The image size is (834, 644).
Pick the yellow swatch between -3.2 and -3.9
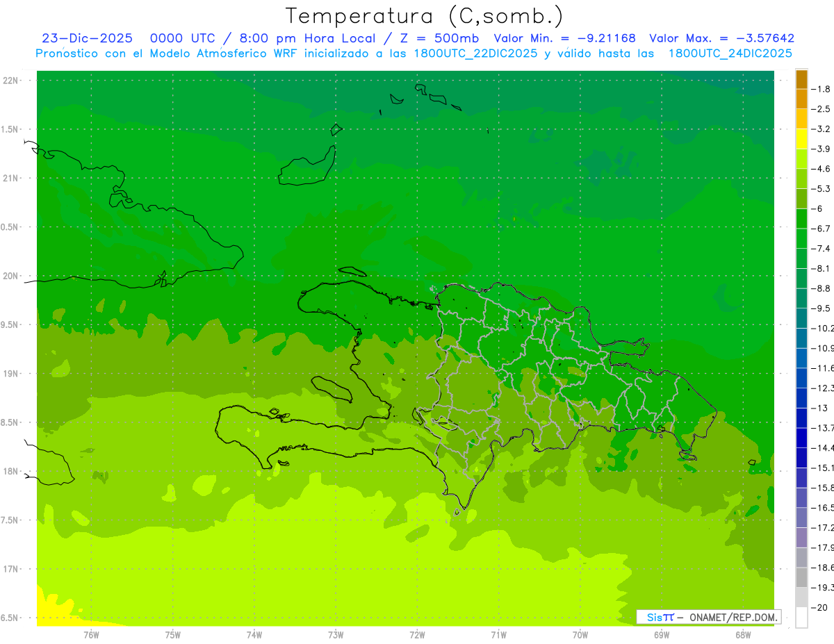click(801, 139)
